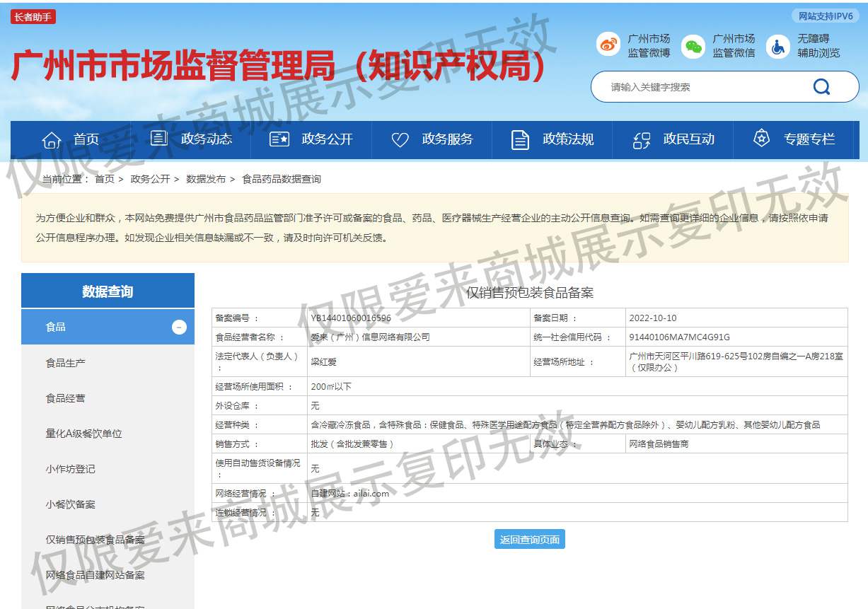The image size is (868, 609).
Task: Click the business address cell text
Action: pos(736,361)
